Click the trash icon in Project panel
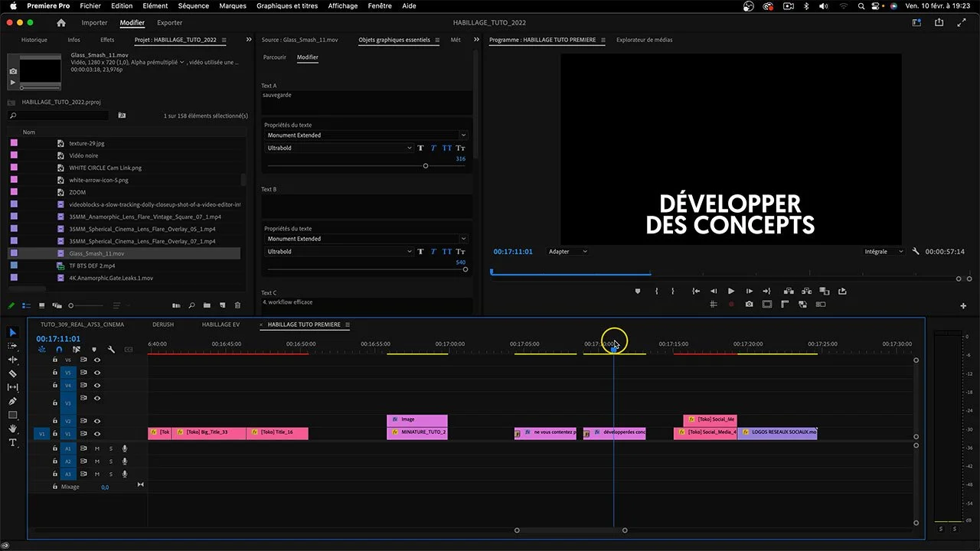Screen dimensions: 980x551 (x=237, y=305)
